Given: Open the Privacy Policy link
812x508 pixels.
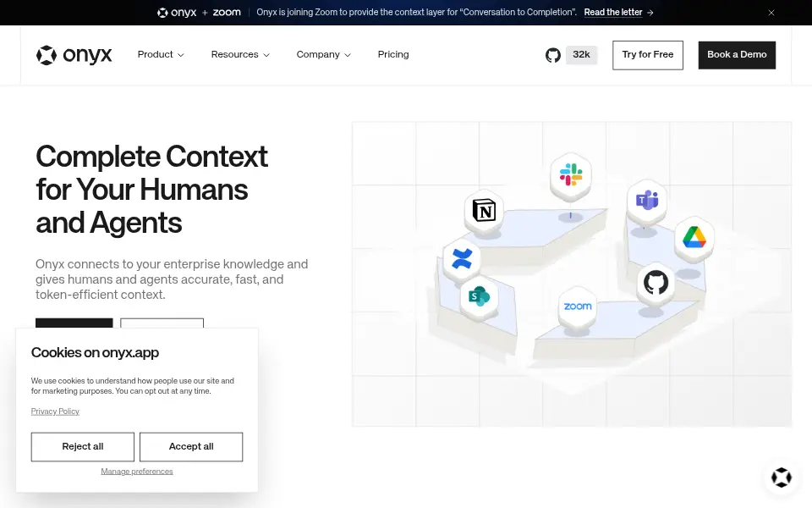Looking at the screenshot, I should [x=55, y=411].
